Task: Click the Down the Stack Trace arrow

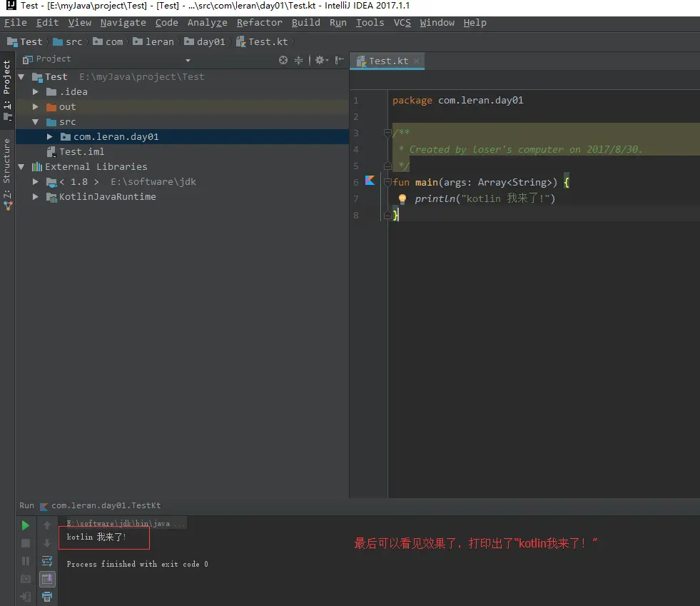Action: click(47, 543)
